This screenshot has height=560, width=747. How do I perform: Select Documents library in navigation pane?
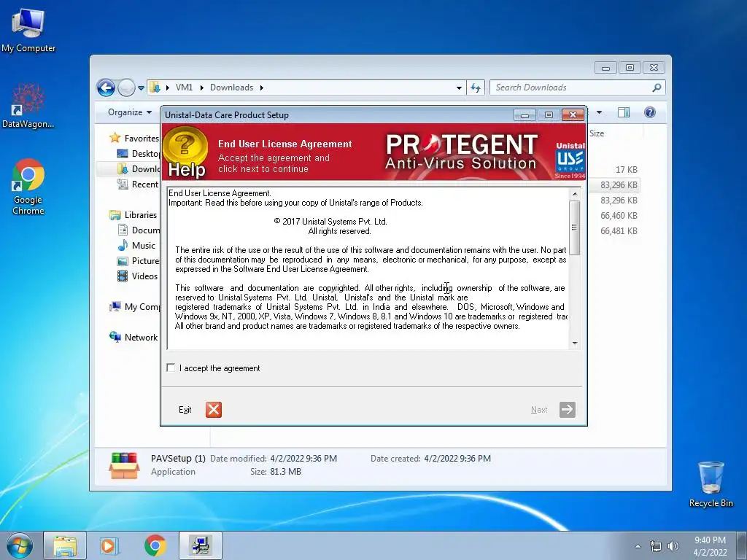(138, 230)
